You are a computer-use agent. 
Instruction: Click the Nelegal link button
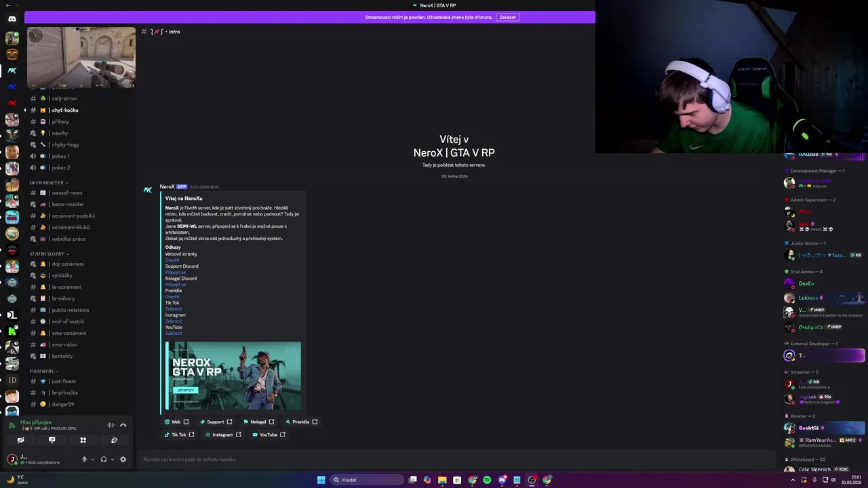click(x=258, y=422)
